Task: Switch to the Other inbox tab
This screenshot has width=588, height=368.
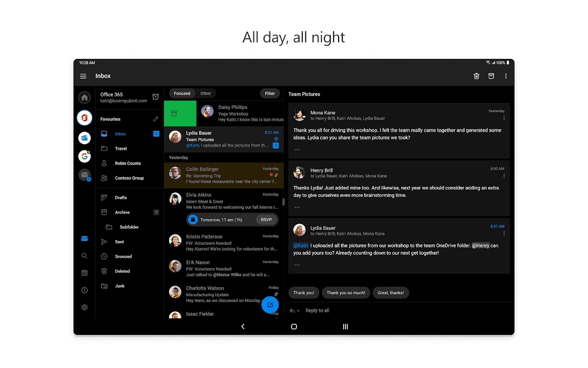Action: coord(206,93)
